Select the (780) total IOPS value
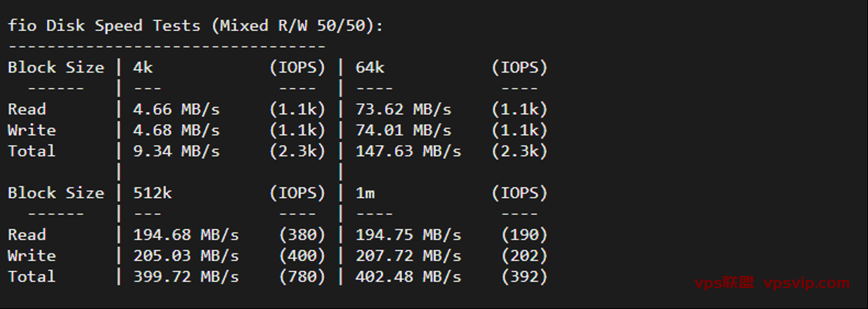Viewport: 868px width, 309px height. pyautogui.click(x=302, y=277)
